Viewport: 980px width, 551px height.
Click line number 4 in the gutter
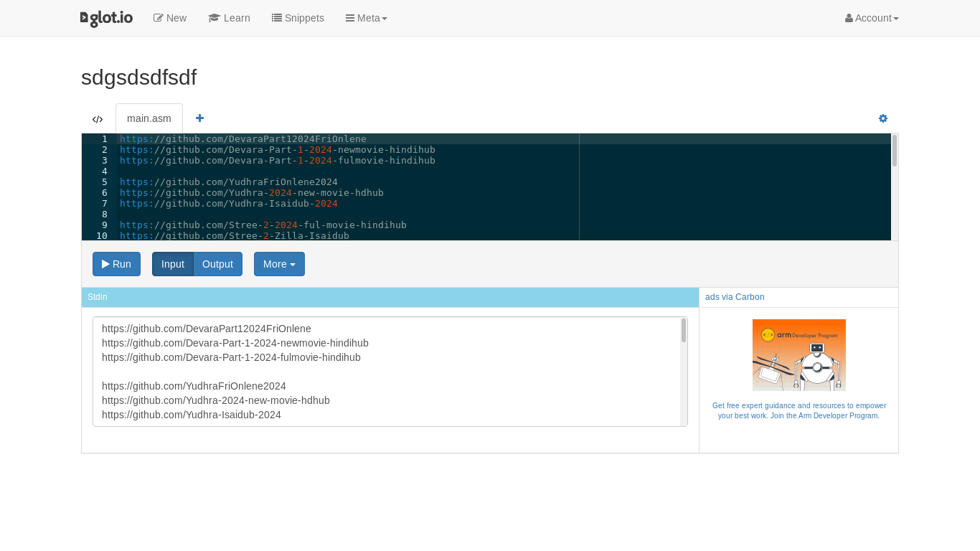[104, 171]
